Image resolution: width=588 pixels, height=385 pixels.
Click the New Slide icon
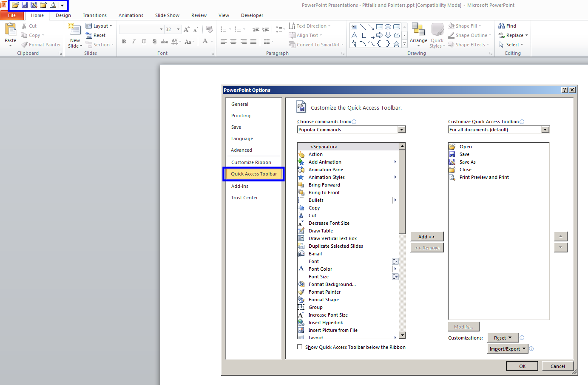(75, 29)
